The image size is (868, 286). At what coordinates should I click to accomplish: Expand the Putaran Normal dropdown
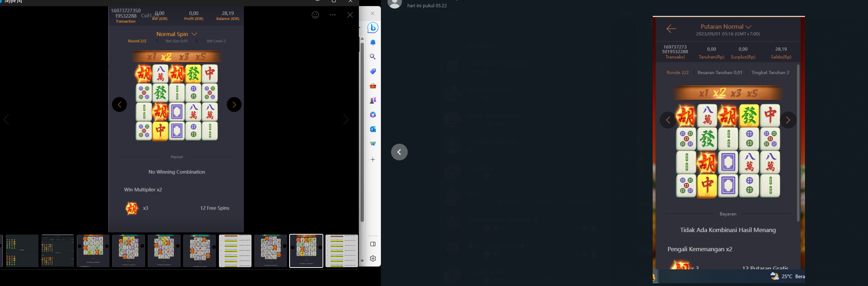726,26
